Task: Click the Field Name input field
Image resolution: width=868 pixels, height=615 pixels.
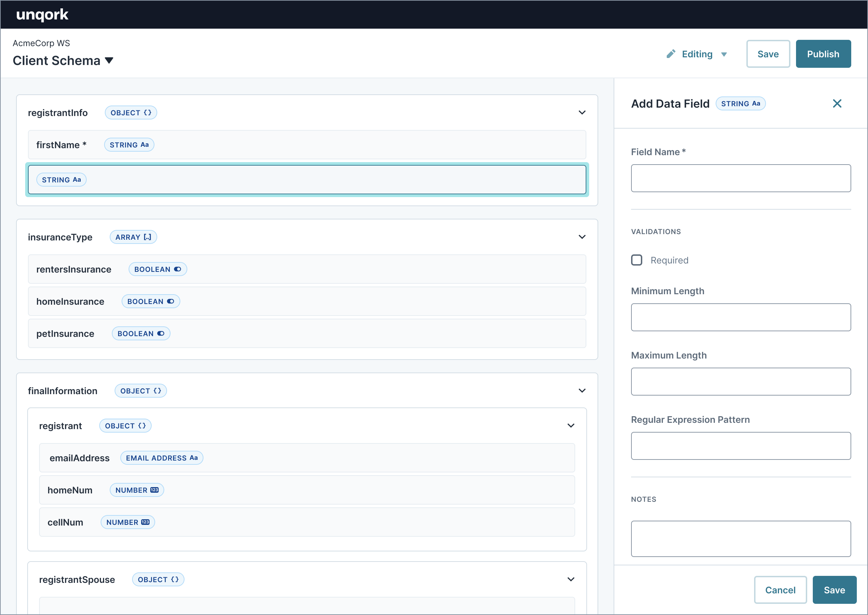Action: tap(741, 178)
